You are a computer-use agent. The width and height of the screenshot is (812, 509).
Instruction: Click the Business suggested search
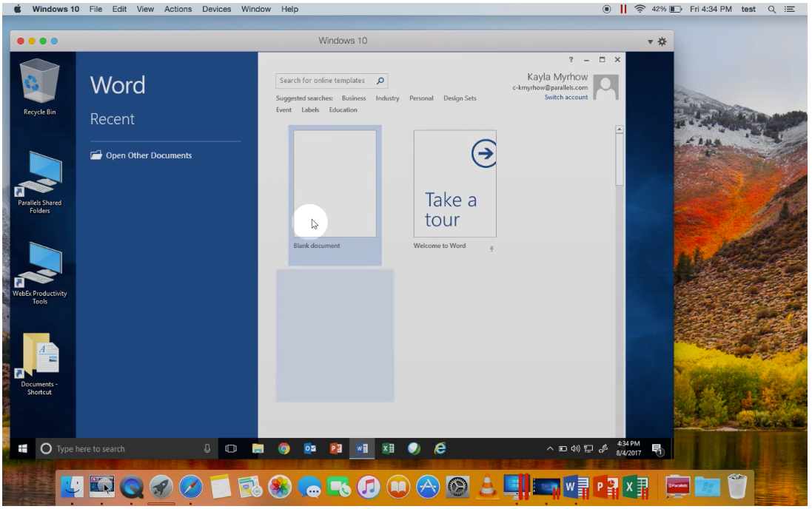354,98
